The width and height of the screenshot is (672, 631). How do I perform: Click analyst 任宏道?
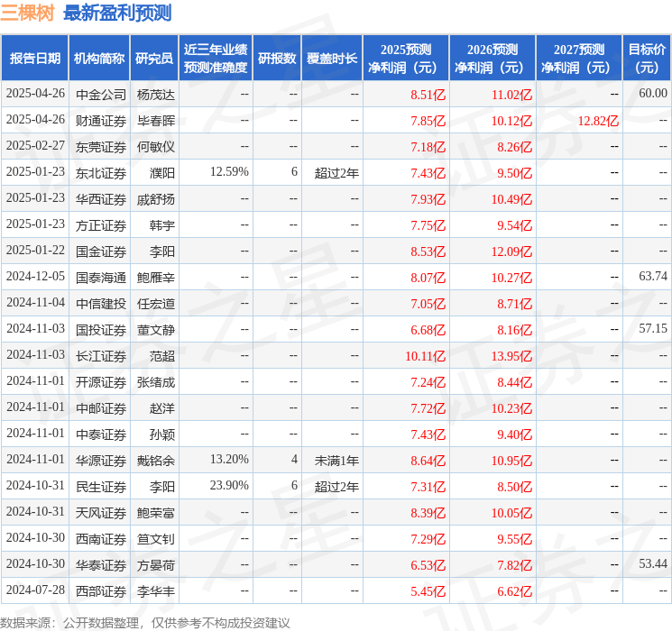[156, 304]
